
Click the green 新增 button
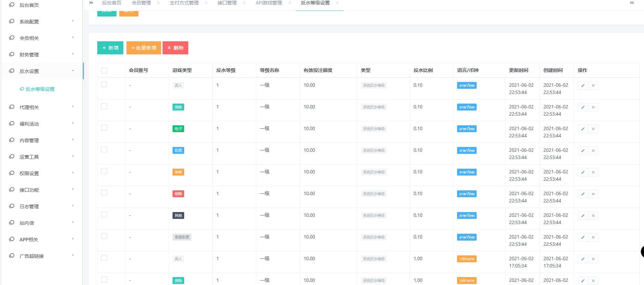click(110, 48)
